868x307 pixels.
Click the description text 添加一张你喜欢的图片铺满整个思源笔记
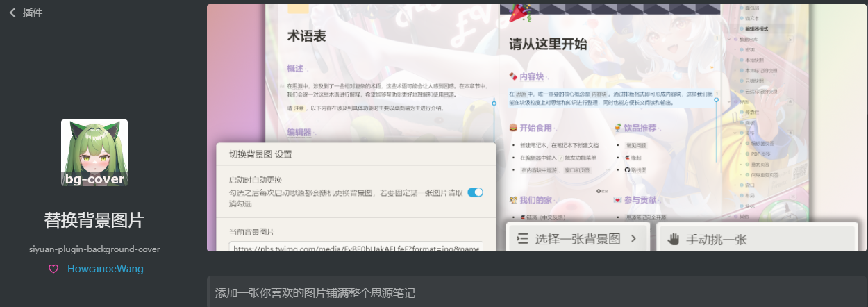(x=315, y=293)
